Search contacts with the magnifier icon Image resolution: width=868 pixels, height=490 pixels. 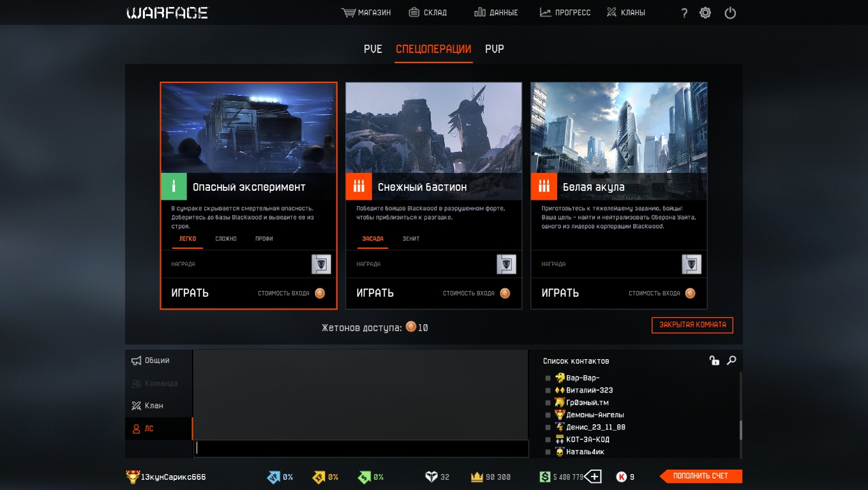tap(731, 360)
